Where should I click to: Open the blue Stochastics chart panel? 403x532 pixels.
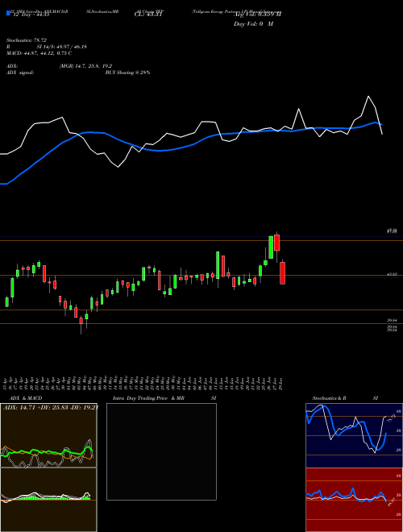coord(354,435)
